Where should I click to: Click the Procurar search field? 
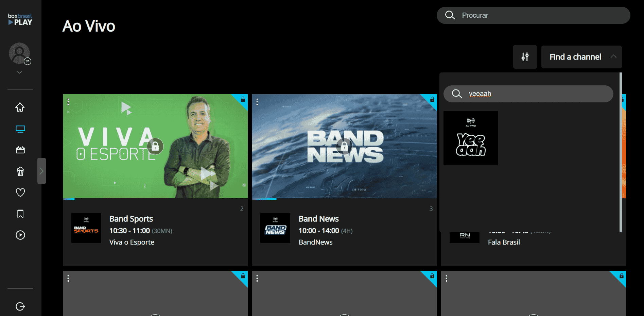click(x=533, y=15)
